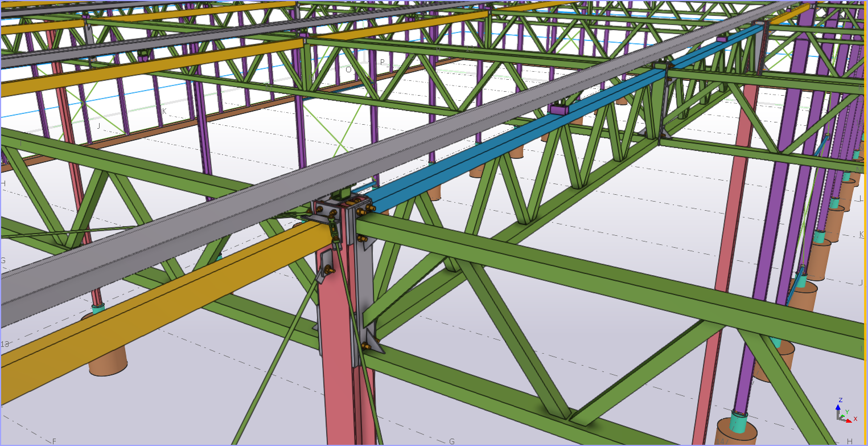Click grid label K in the upper left

164,112
